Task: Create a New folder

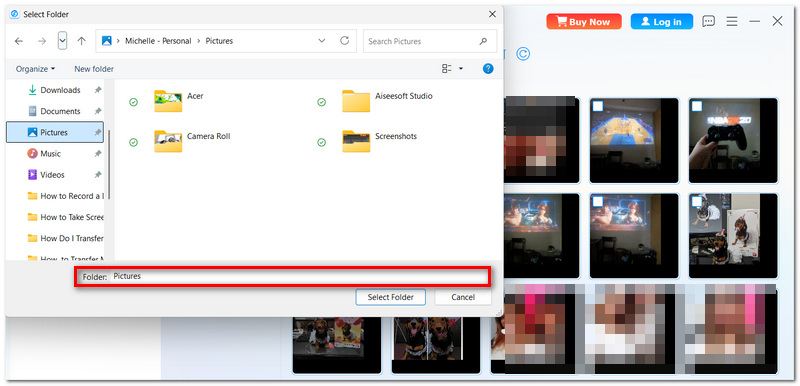Action: tap(94, 69)
